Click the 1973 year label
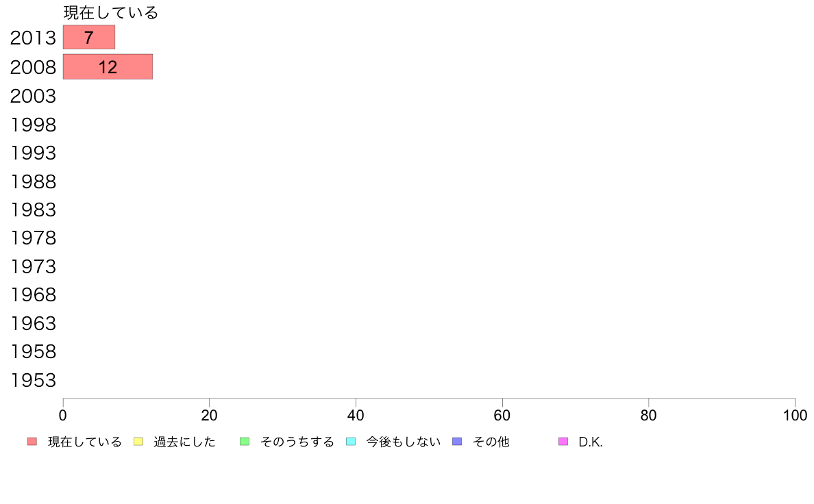Image resolution: width=814 pixels, height=504 pixels. click(33, 266)
